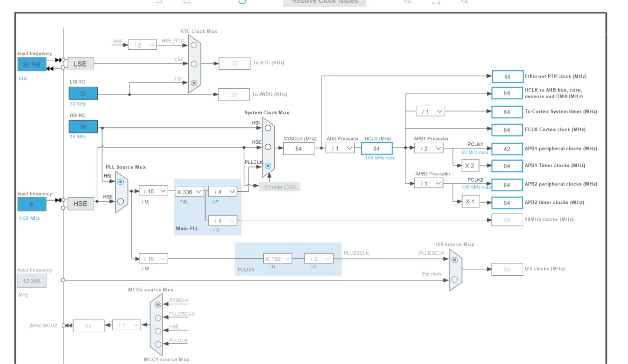Screen dimensions: 628x364
Task: Click the SYSCLK (MHz) value field
Action: pos(299,148)
